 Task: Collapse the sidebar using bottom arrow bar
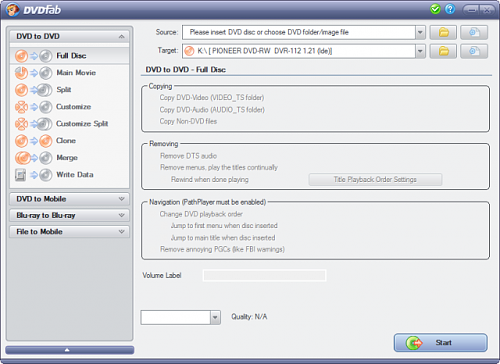coord(70,350)
